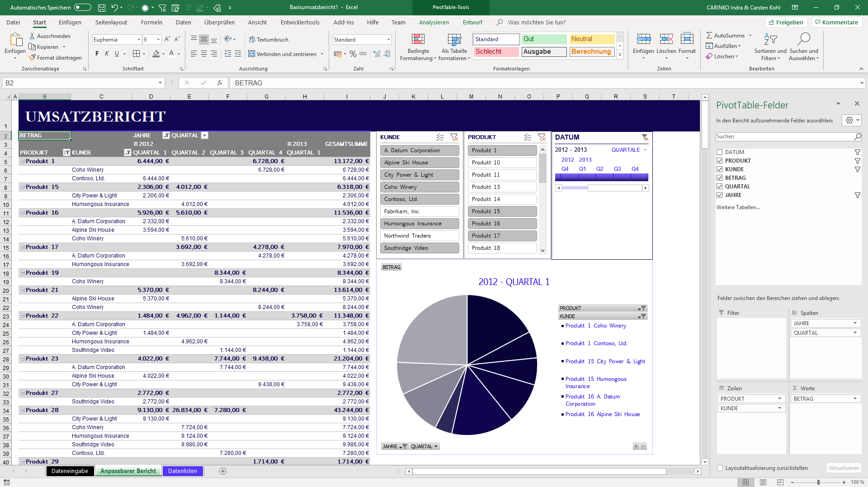Open the Einfügen ribbon tab
Screen dimensions: 868x487
tap(70, 22)
